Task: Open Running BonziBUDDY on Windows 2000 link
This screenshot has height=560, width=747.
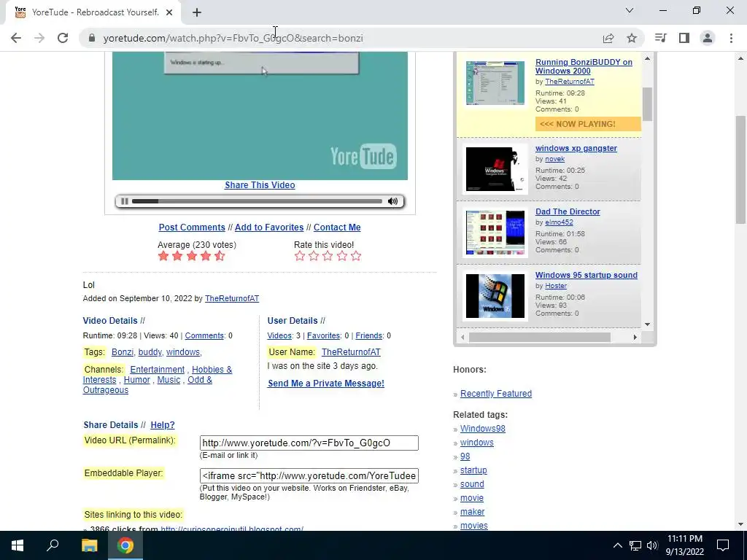Action: pos(584,66)
